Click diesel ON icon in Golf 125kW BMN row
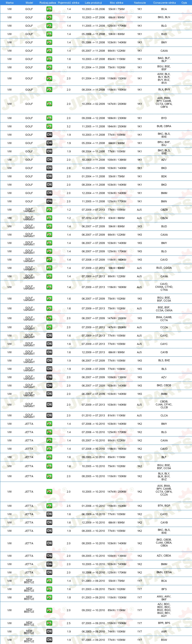 (x=49, y=201)
